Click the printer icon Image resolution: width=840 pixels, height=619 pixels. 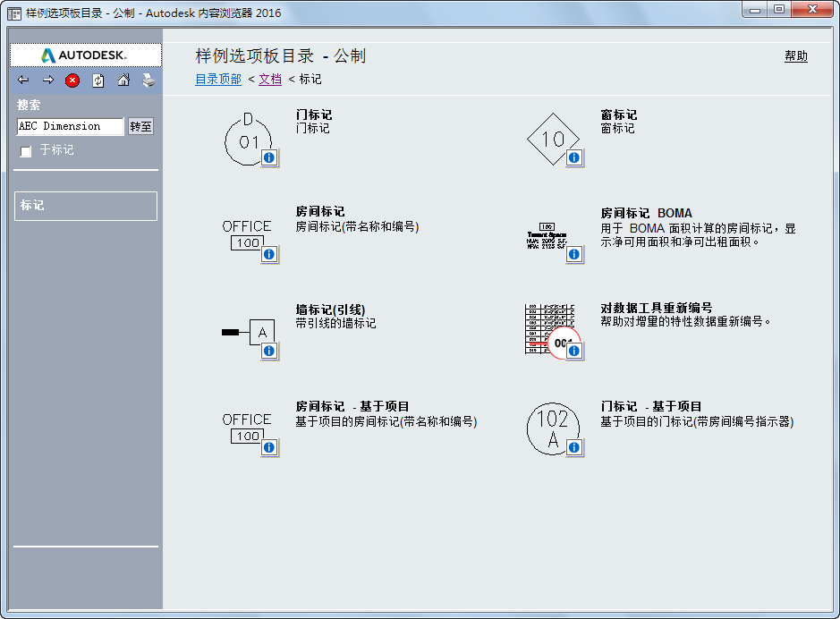[148, 81]
